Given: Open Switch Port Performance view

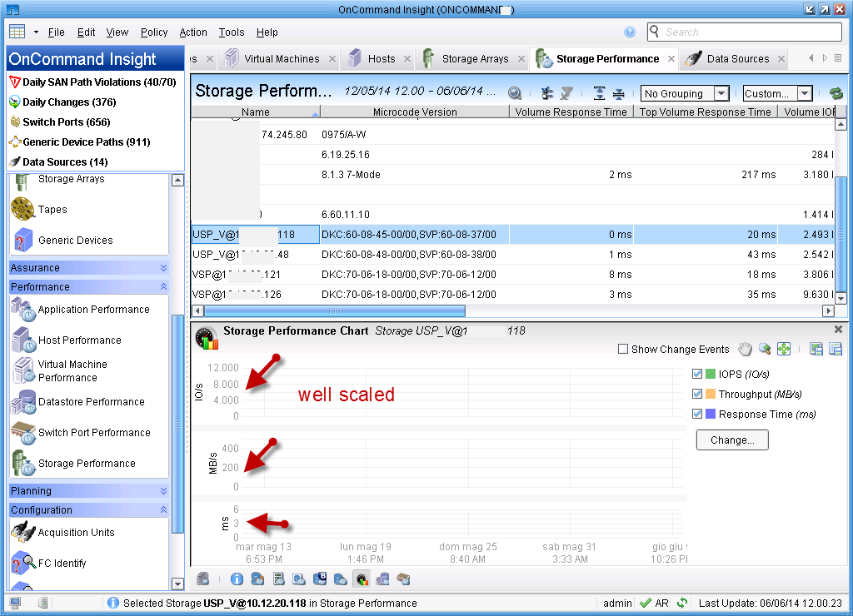Looking at the screenshot, I should pyautogui.click(x=94, y=433).
